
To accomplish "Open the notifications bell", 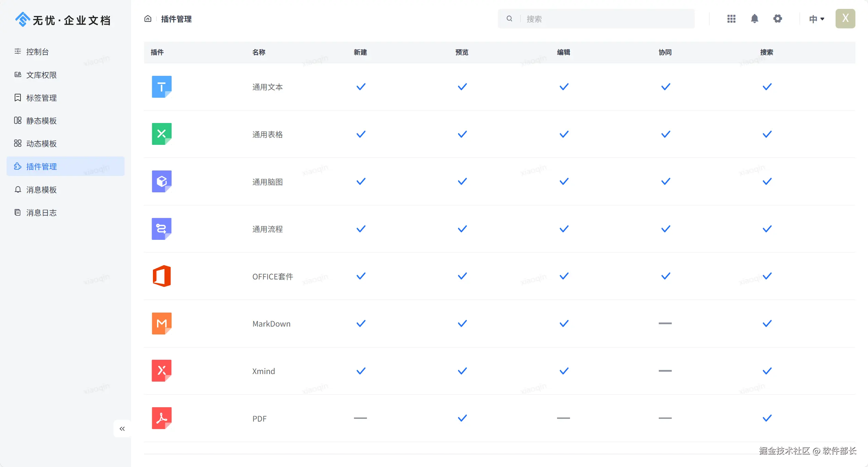I will (x=754, y=19).
